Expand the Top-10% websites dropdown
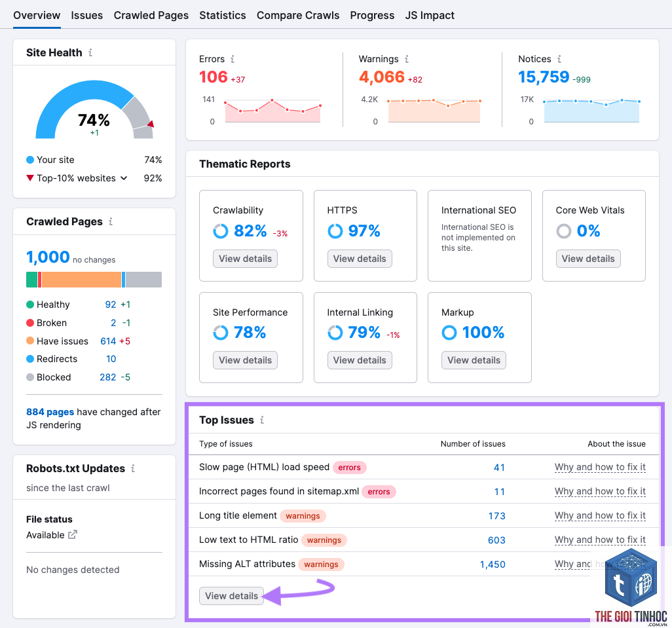The height and width of the screenshot is (628, 672). click(124, 178)
